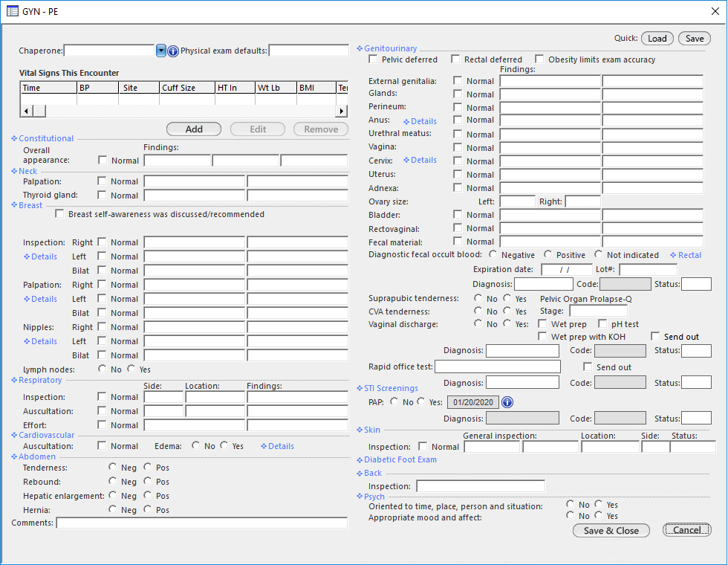Screen dimensions: 728x565
Task: Open Details under breast Palpation
Action: tap(40, 299)
